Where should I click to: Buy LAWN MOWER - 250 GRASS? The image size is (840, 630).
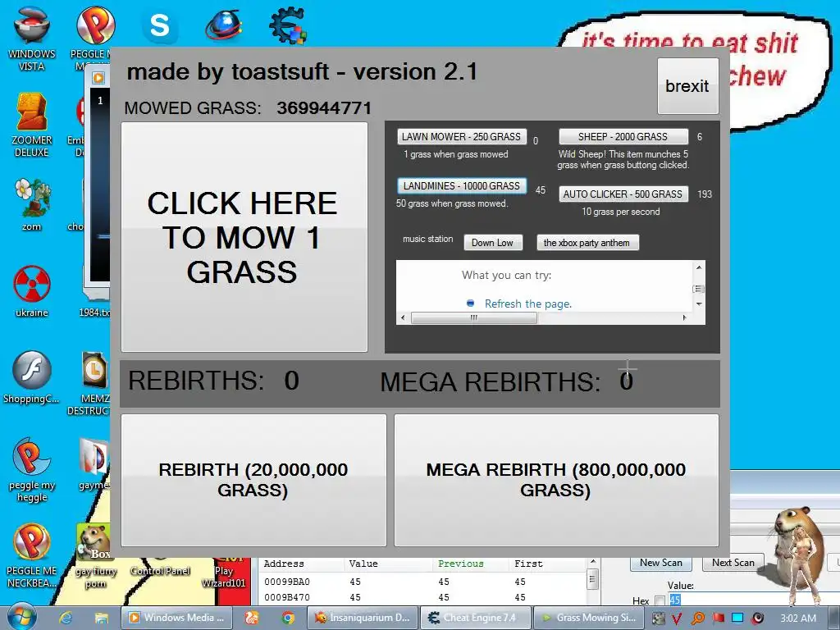[x=461, y=137]
